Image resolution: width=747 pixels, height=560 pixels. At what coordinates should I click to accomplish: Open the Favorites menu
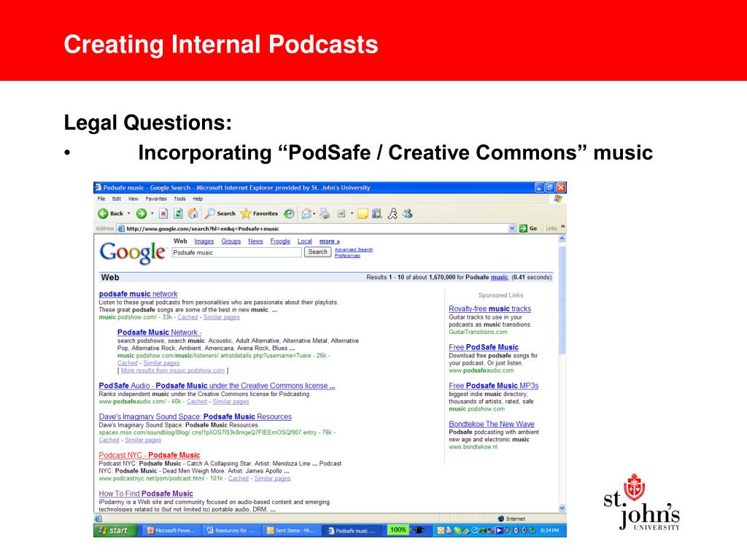click(156, 199)
